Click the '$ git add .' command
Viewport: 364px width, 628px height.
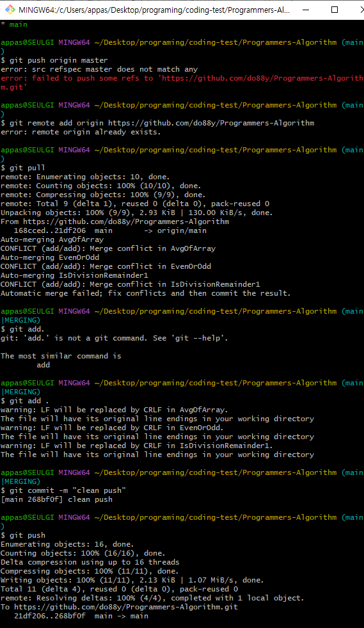25,401
